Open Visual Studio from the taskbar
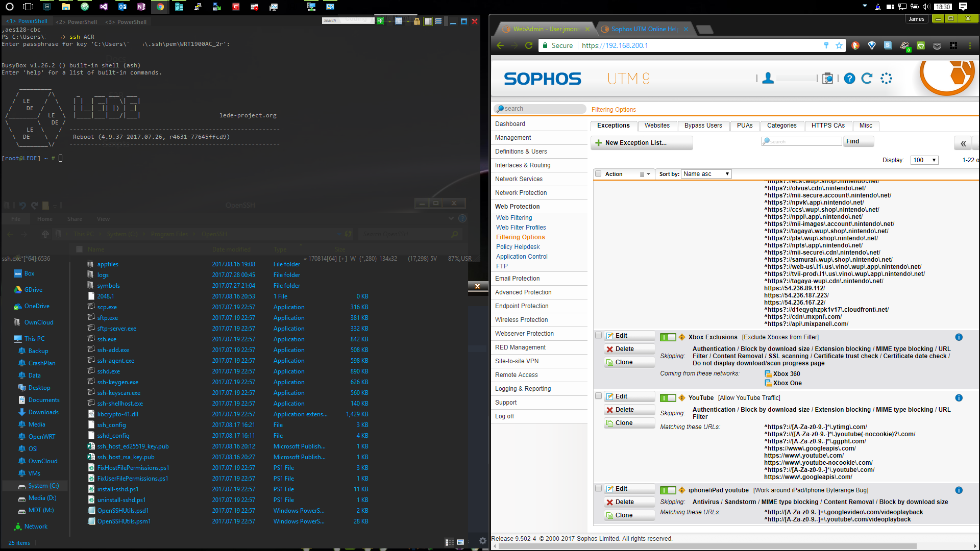The width and height of the screenshot is (980, 551). [104, 7]
